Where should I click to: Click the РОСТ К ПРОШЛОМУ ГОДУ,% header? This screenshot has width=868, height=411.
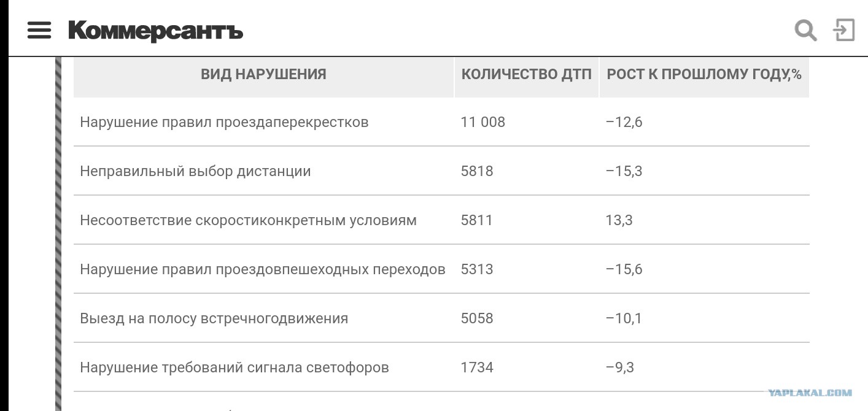click(x=704, y=74)
